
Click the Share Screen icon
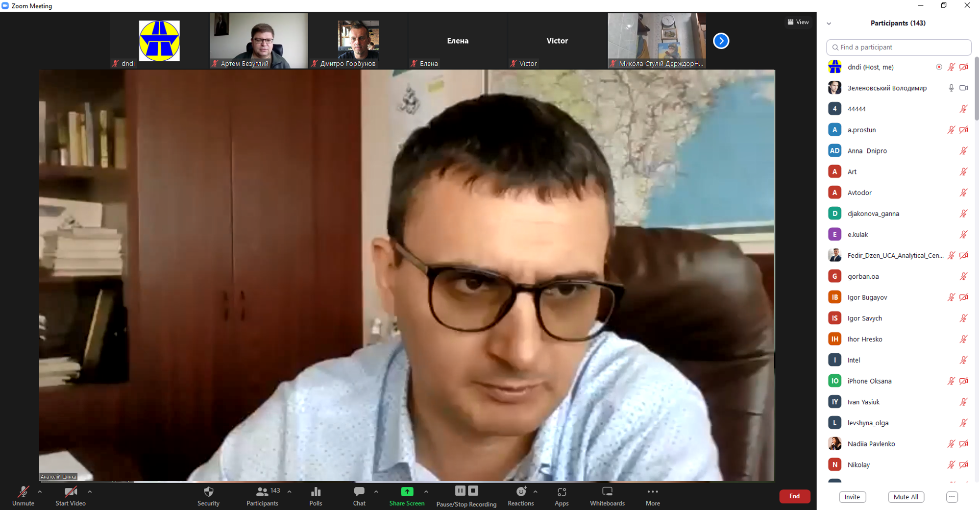pyautogui.click(x=407, y=492)
